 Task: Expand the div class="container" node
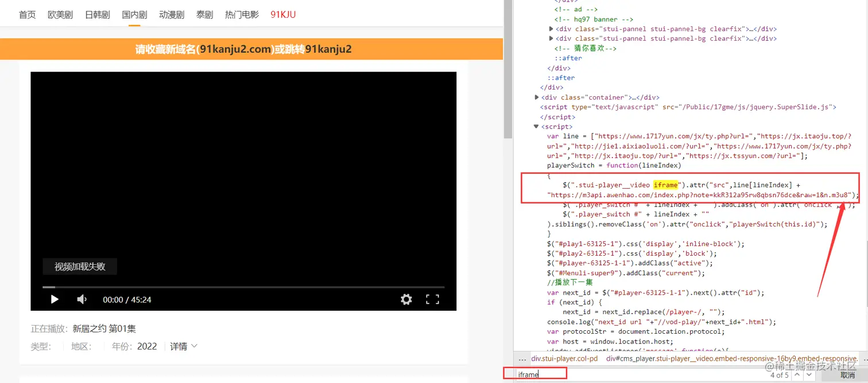(x=537, y=97)
